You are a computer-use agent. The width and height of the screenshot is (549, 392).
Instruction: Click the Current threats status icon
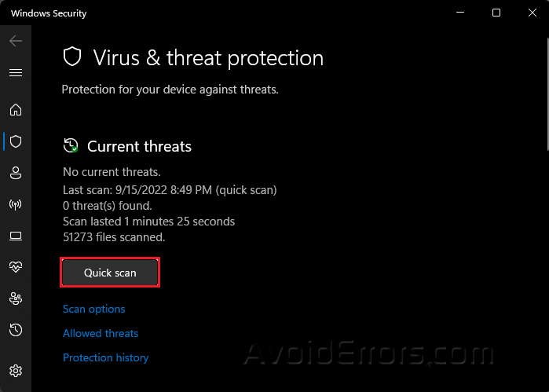click(x=71, y=146)
